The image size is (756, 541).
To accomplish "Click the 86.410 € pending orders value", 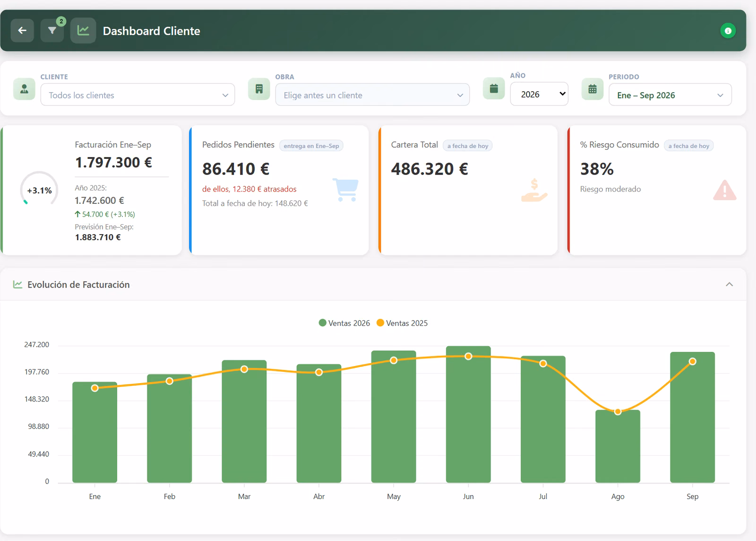I will [236, 169].
